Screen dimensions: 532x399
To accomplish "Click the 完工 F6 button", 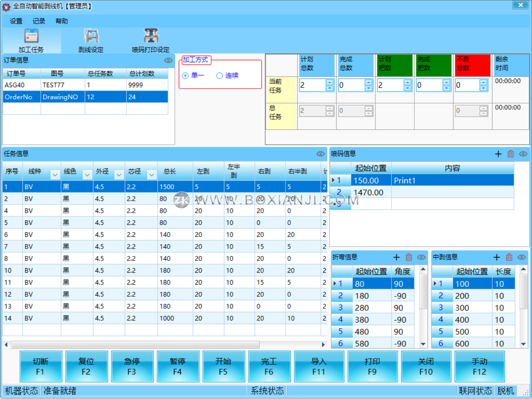I will click(269, 367).
